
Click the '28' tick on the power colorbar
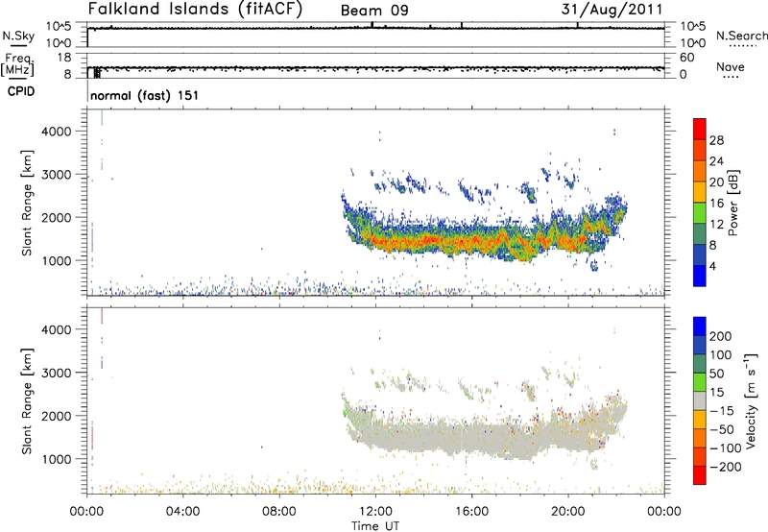pos(716,140)
